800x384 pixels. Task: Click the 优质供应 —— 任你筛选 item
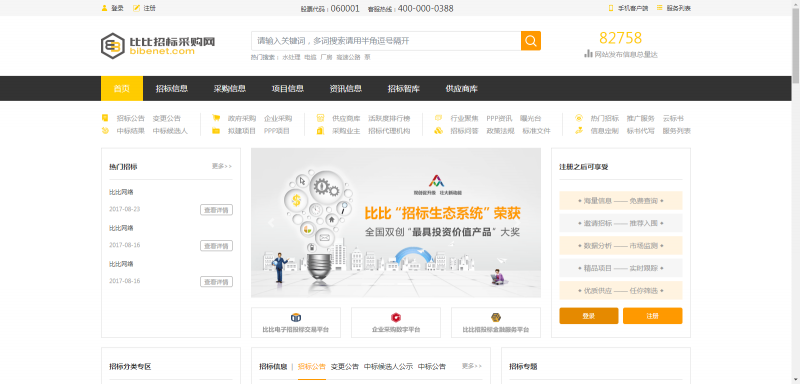(x=621, y=290)
